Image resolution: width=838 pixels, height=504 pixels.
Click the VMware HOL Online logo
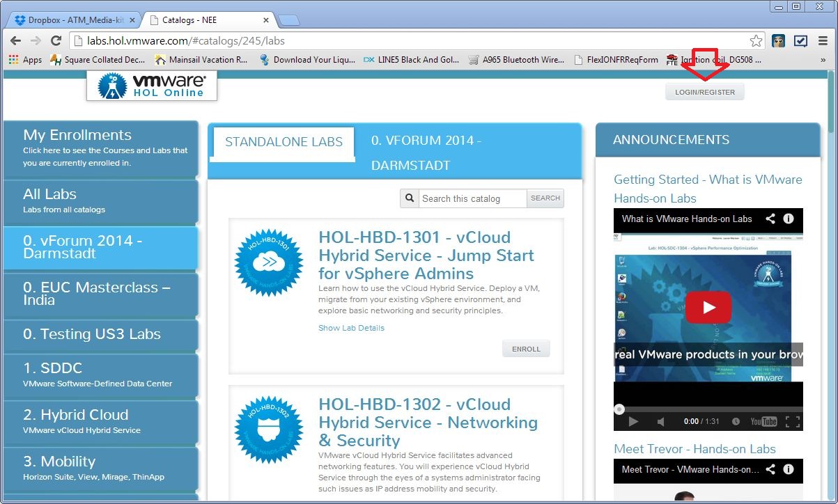click(150, 86)
